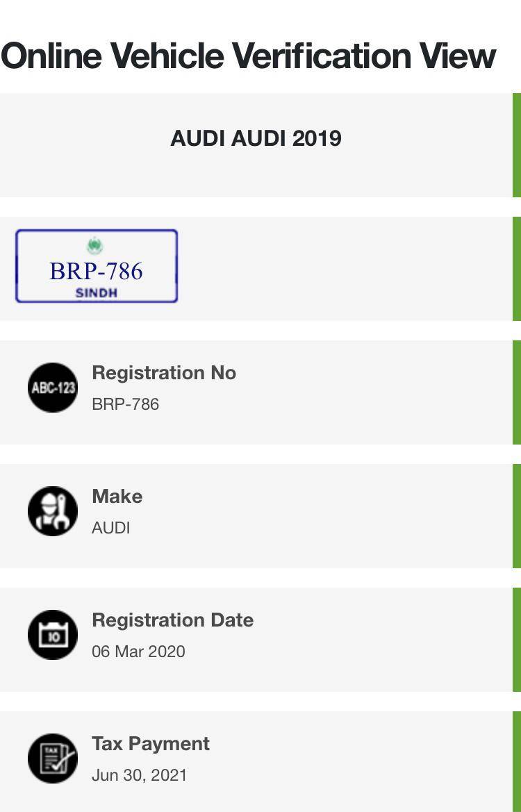
Task: Click the Tax Payment checklist icon
Action: click(52, 759)
